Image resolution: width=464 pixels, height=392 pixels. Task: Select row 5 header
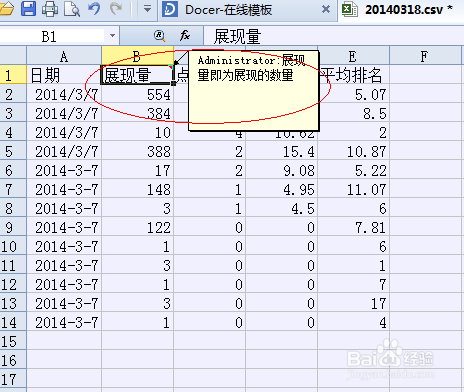(x=13, y=150)
